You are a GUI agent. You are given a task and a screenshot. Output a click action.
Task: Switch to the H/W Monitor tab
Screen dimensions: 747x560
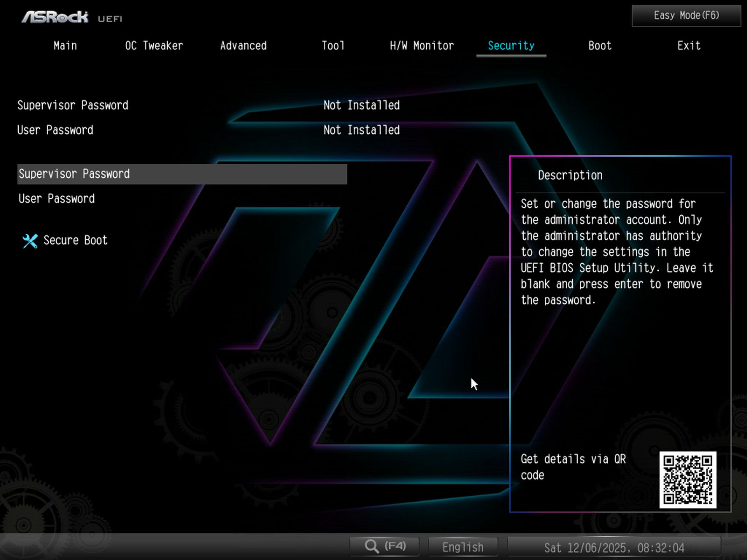[x=421, y=45]
